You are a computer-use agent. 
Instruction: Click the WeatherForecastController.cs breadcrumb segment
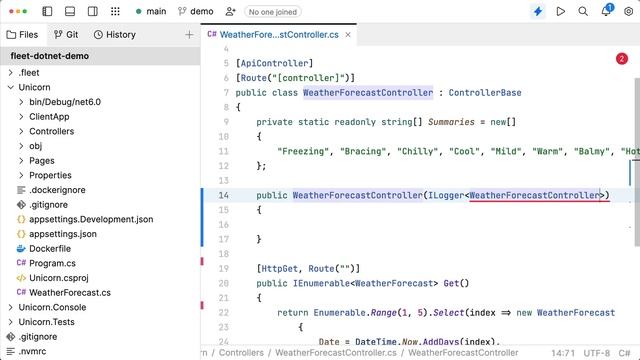coord(336,353)
